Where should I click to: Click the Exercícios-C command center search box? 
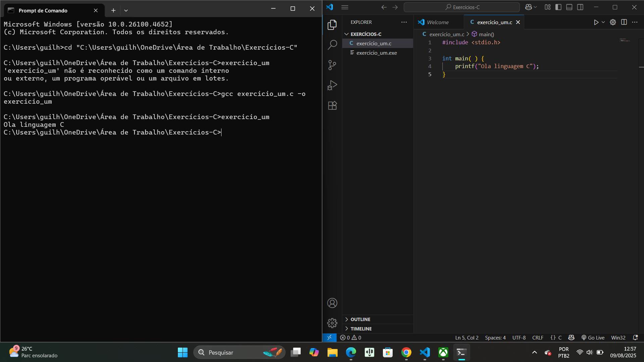pyautogui.click(x=461, y=7)
